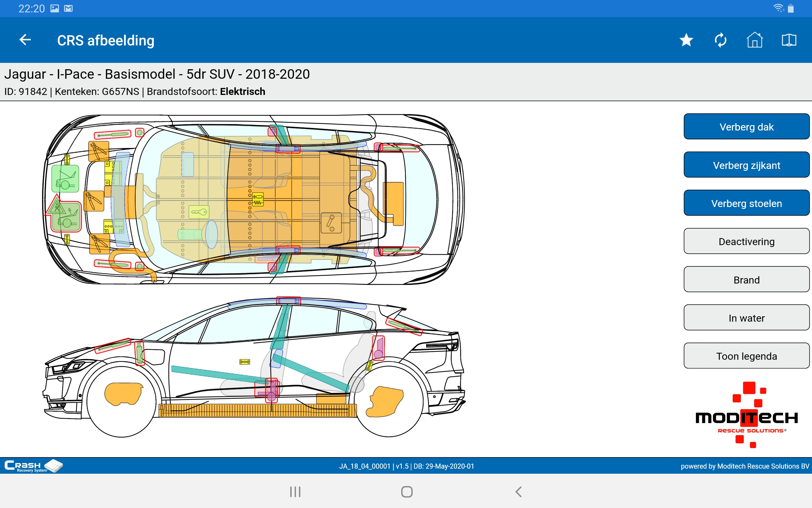Tap orange rear motor in side view
Viewport: 812px width, 508px height.
384,402
